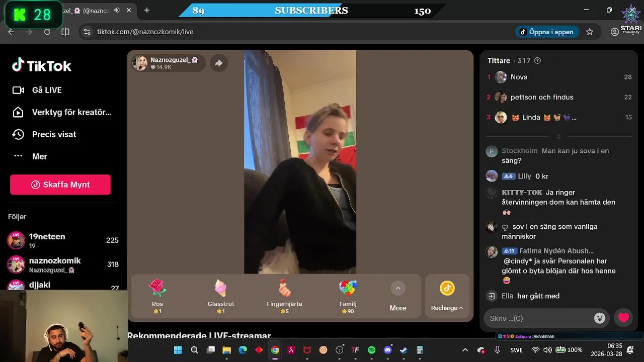Viewport: 644px width, 362px height.
Task: Open Verktyg för kreatörer menu item
Action: click(62, 112)
